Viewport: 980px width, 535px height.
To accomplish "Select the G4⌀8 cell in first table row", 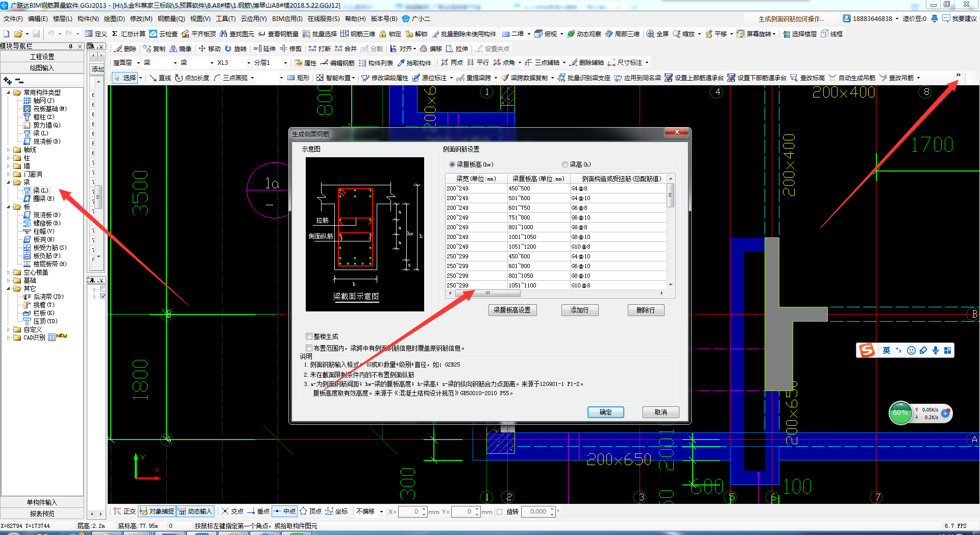I will pos(618,188).
